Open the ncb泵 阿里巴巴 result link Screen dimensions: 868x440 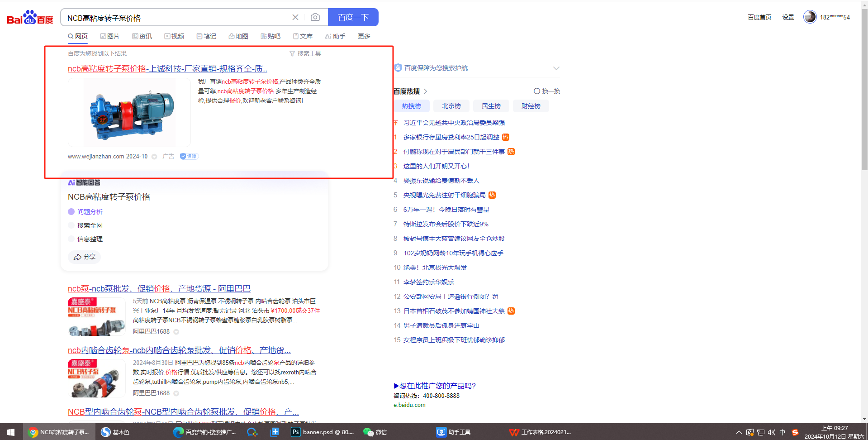pyautogui.click(x=159, y=289)
